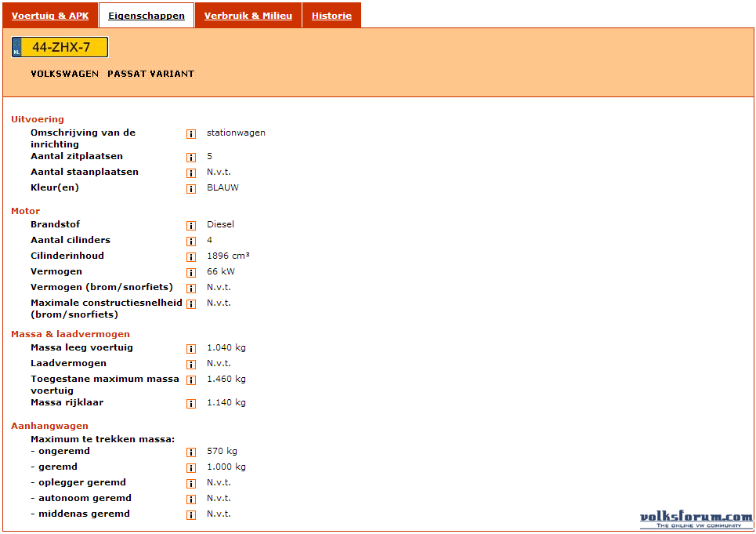Show info for Aantal staanplaatsen
This screenshot has height=534, width=756.
pyautogui.click(x=191, y=173)
